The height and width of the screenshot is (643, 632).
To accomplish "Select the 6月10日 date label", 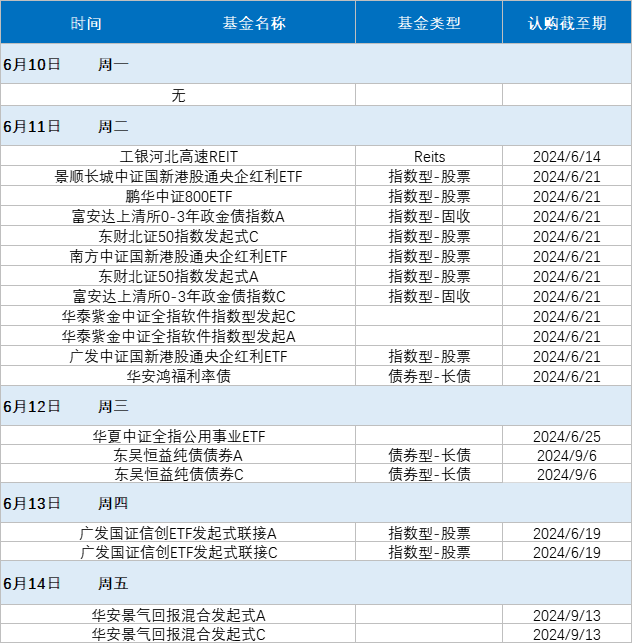I will click(x=32, y=64).
